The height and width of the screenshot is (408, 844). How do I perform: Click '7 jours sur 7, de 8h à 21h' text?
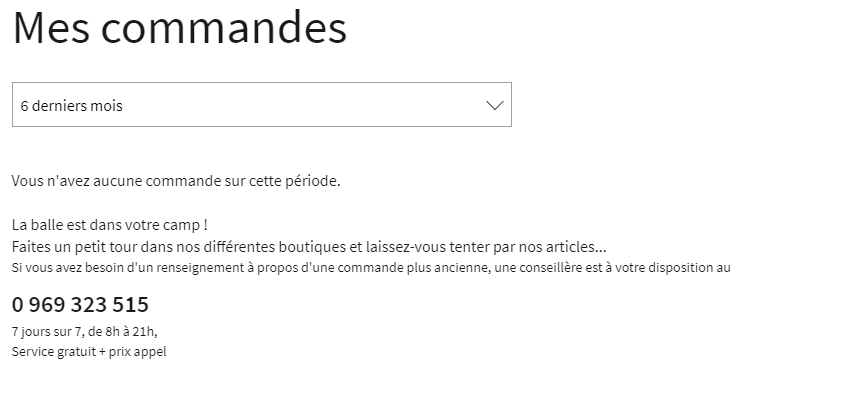click(85, 331)
